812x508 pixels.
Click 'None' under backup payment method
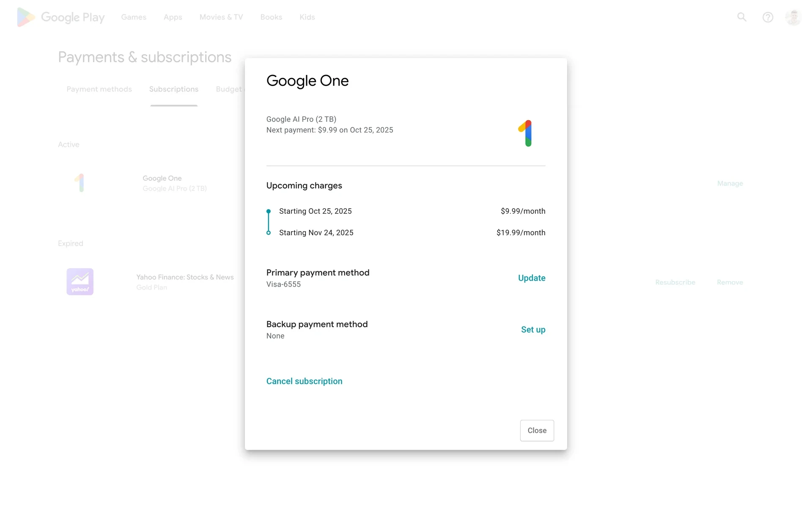pos(275,336)
